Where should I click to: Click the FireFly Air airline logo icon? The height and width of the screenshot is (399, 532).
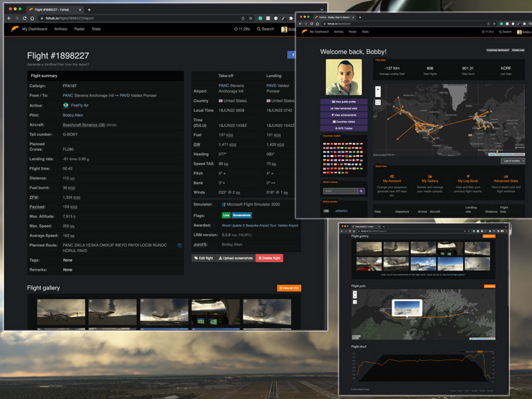pyautogui.click(x=66, y=105)
